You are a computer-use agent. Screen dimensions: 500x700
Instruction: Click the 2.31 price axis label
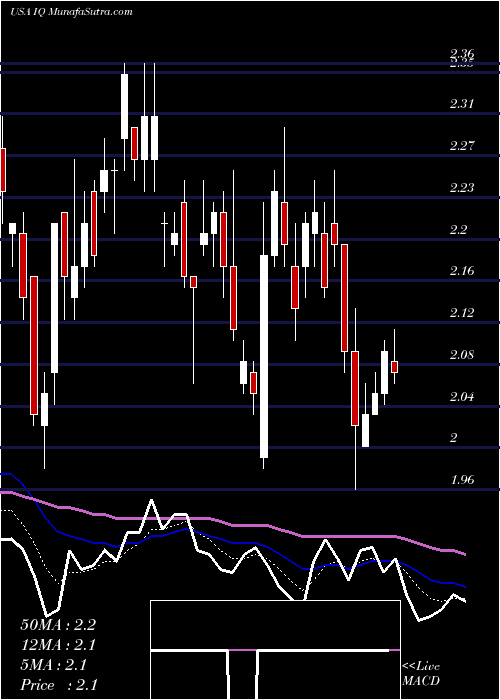click(x=461, y=104)
